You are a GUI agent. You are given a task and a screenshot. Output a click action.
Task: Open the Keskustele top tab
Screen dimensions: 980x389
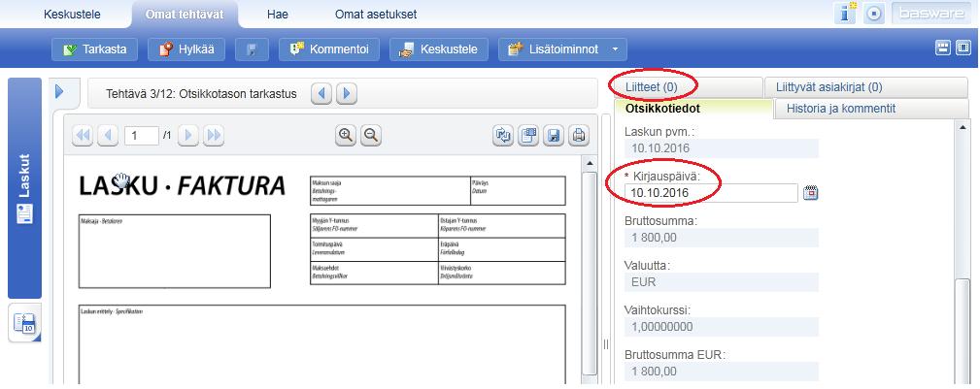click(x=72, y=15)
